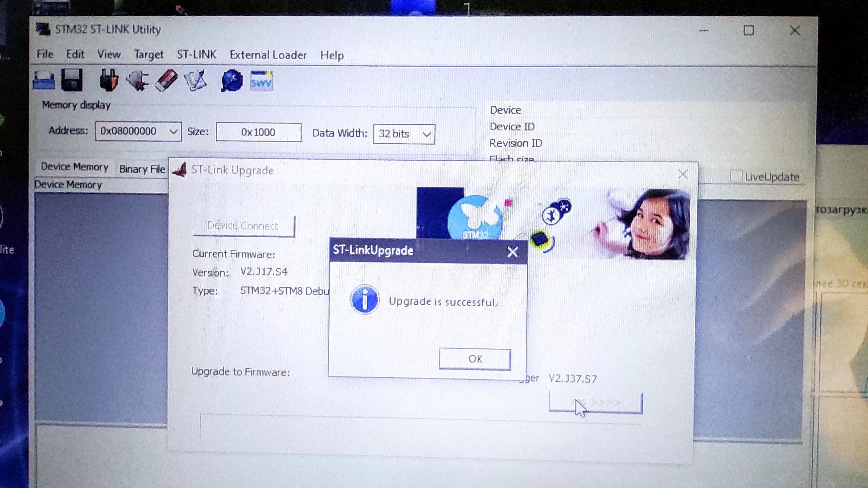The image size is (868, 488).
Task: Expand the Address dropdown
Action: tap(173, 132)
